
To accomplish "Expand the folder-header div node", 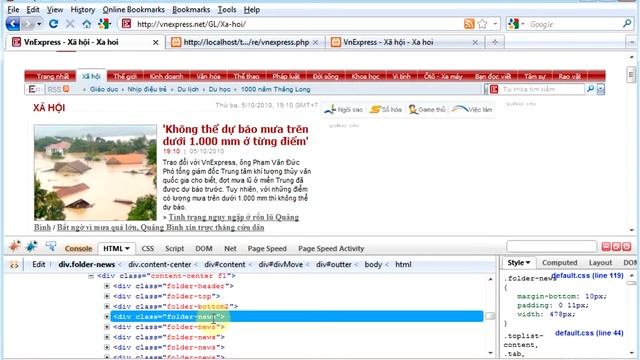I will pyautogui.click(x=107, y=286).
